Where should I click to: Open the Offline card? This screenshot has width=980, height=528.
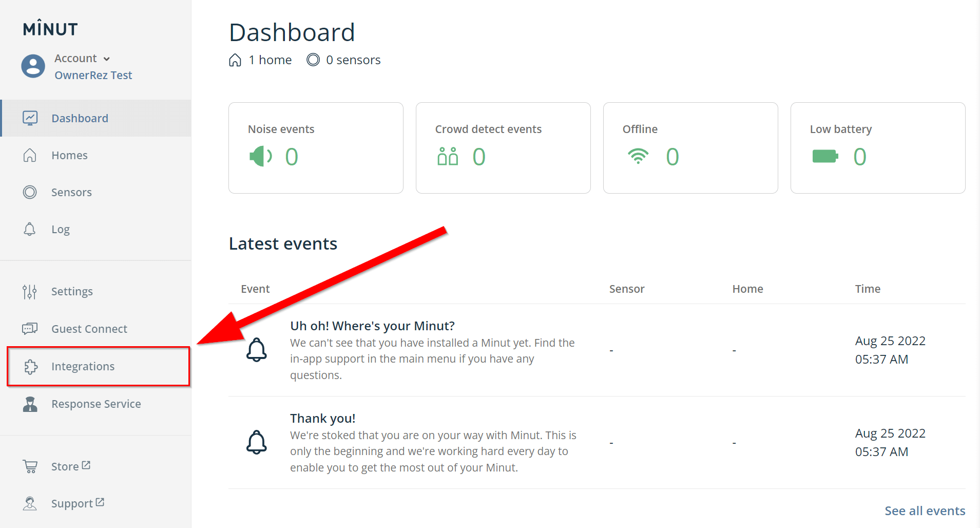tap(690, 148)
